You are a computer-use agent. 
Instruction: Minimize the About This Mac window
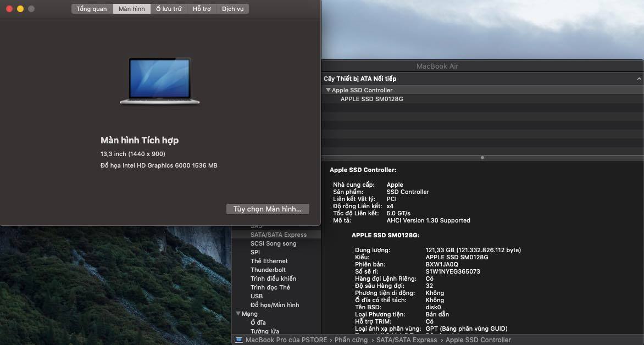(x=20, y=9)
